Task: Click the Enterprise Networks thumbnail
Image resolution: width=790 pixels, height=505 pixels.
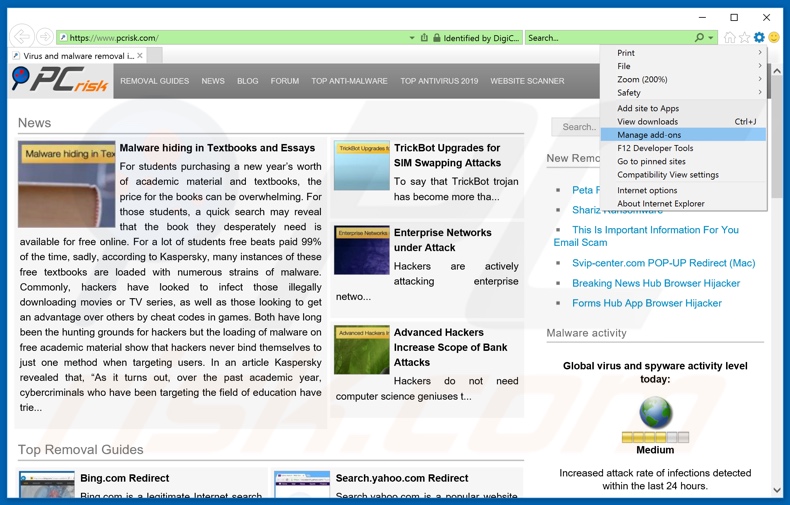Action: (x=362, y=250)
